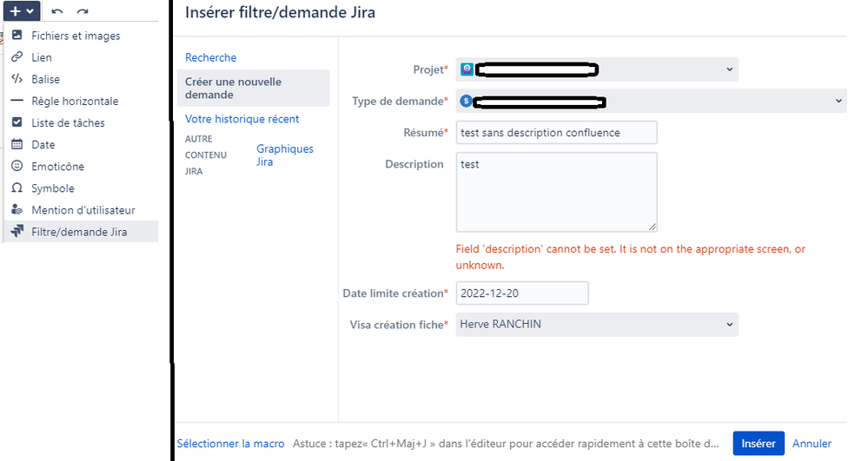Click the AUTRE CONTENU JIRA heading

[x=206, y=155]
